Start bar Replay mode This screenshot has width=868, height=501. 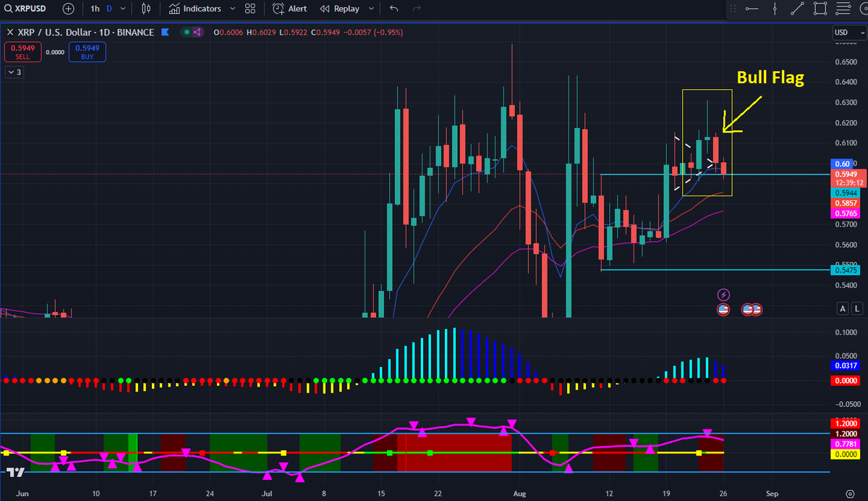point(340,9)
